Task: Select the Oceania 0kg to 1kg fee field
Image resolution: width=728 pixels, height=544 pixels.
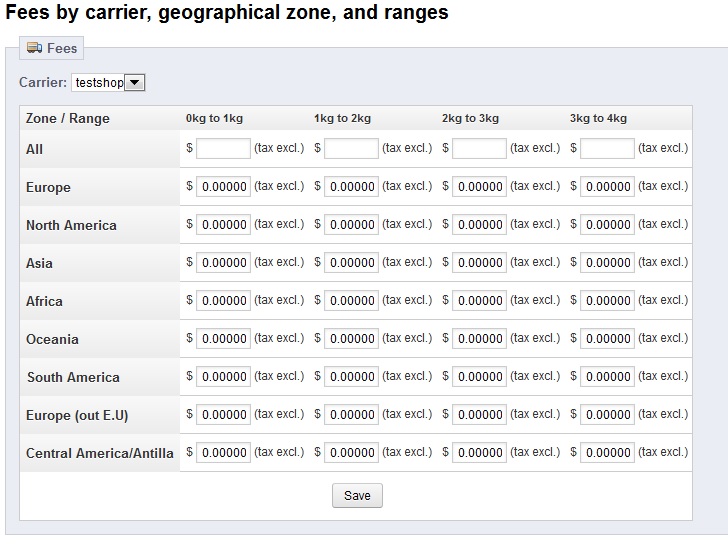Action: click(223, 339)
